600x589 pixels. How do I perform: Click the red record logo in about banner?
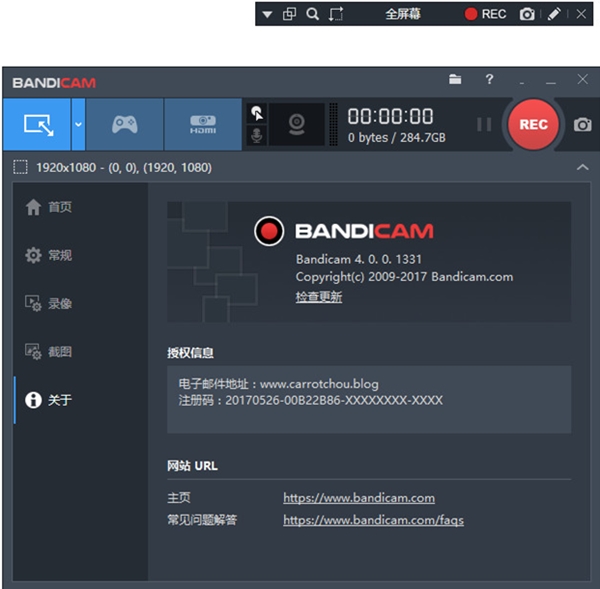tap(269, 231)
